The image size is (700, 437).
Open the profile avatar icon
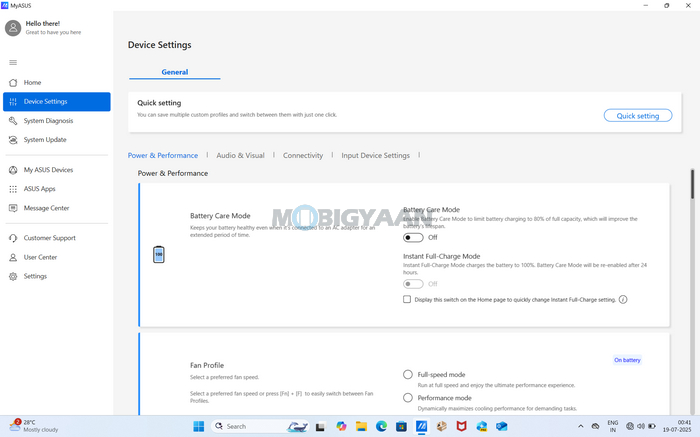point(13,28)
